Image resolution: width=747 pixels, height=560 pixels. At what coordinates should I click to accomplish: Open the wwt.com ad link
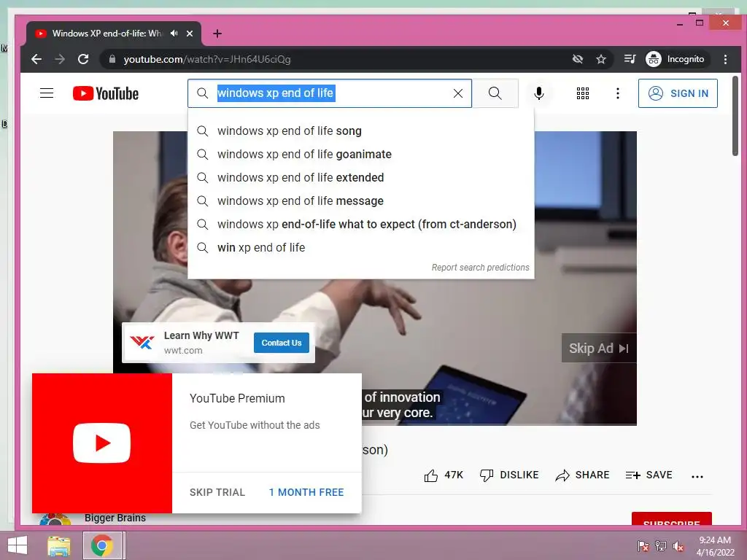183,351
